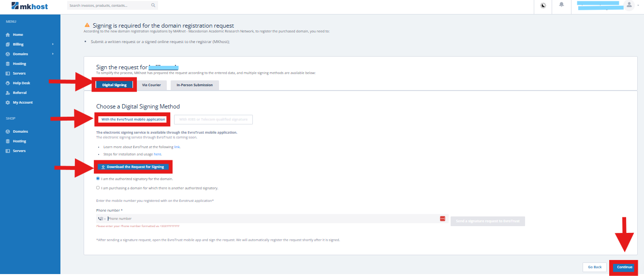Select "I am the authorized signatory" option
This screenshot has width=644, height=276.
[98, 179]
